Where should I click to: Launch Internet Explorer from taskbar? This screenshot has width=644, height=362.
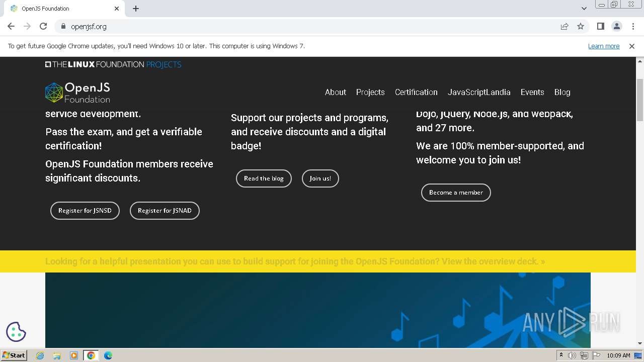(x=40, y=355)
